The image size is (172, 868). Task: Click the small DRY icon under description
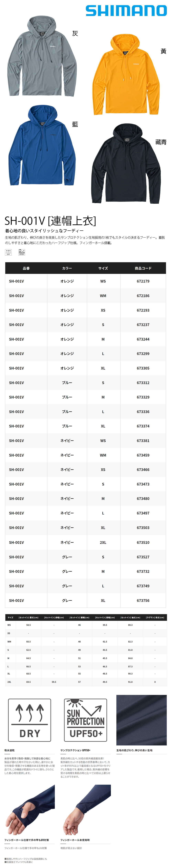click(x=8, y=252)
